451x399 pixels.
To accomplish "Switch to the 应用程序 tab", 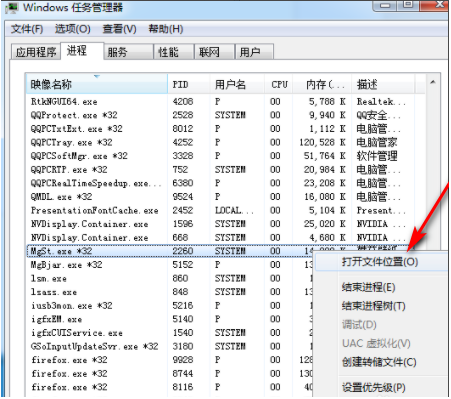I will coord(36,52).
